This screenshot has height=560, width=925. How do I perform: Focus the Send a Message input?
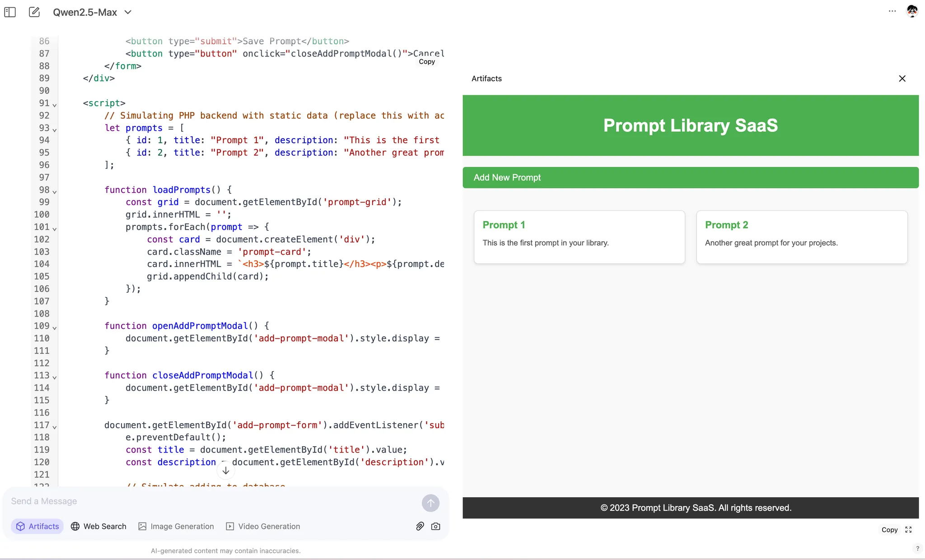coord(212,501)
